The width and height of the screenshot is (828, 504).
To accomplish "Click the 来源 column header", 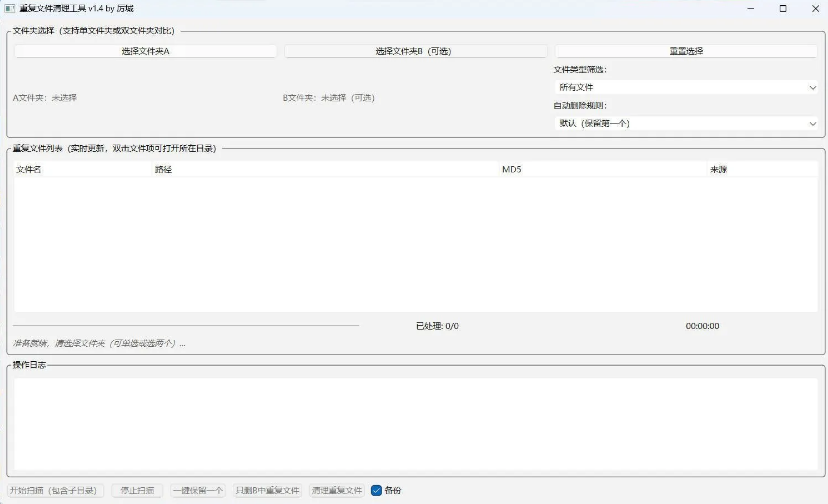I will (718, 170).
